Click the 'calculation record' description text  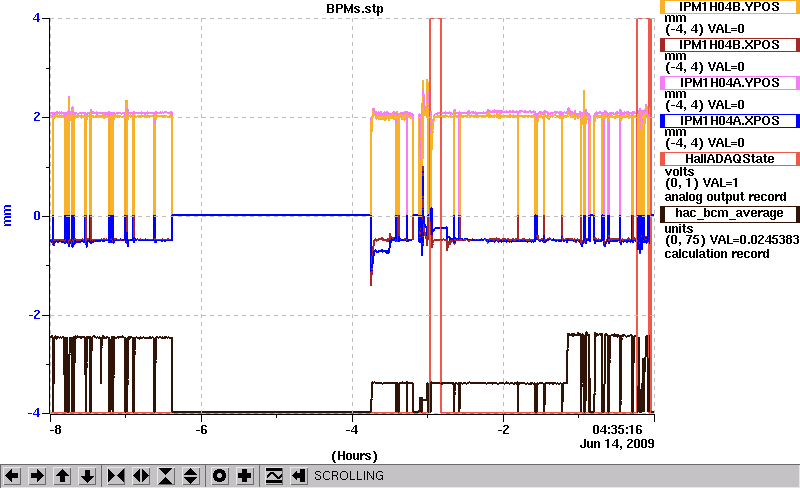pyautogui.click(x=716, y=254)
